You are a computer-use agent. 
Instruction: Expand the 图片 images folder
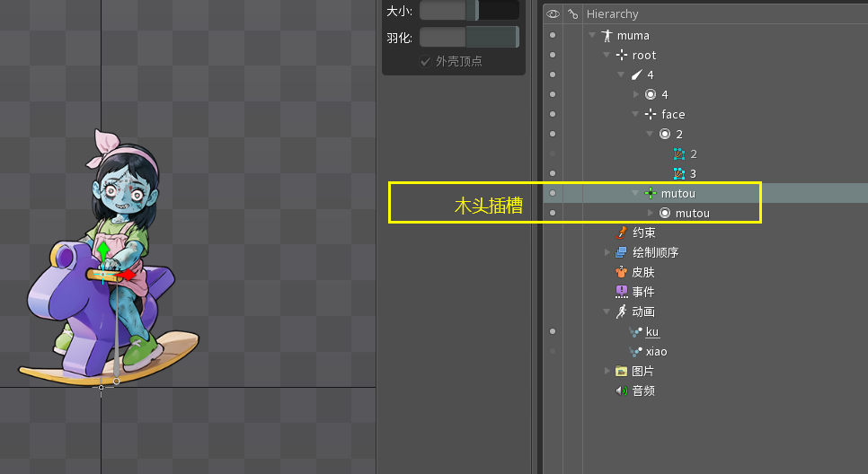[607, 371]
